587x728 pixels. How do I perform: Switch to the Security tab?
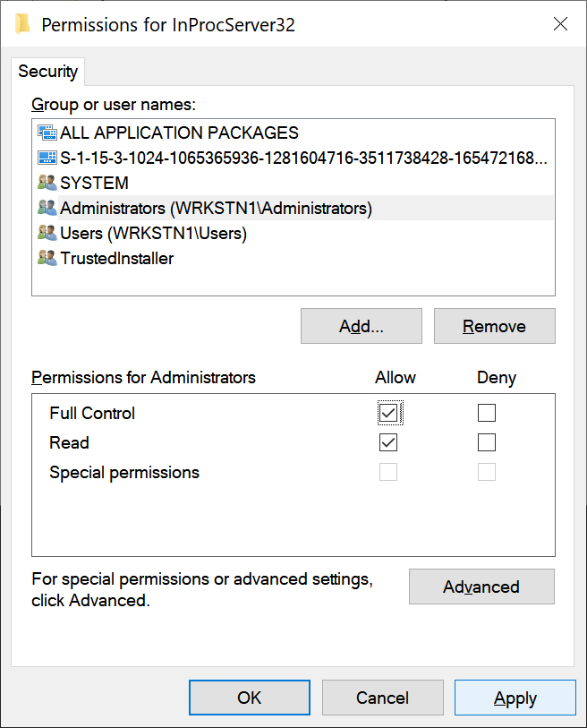pos(48,72)
